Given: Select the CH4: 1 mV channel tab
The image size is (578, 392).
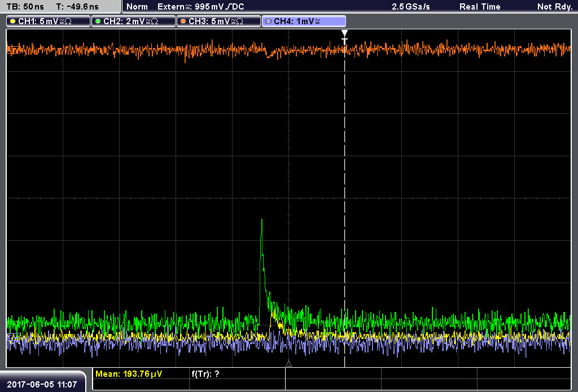Looking at the screenshot, I should click(x=304, y=21).
